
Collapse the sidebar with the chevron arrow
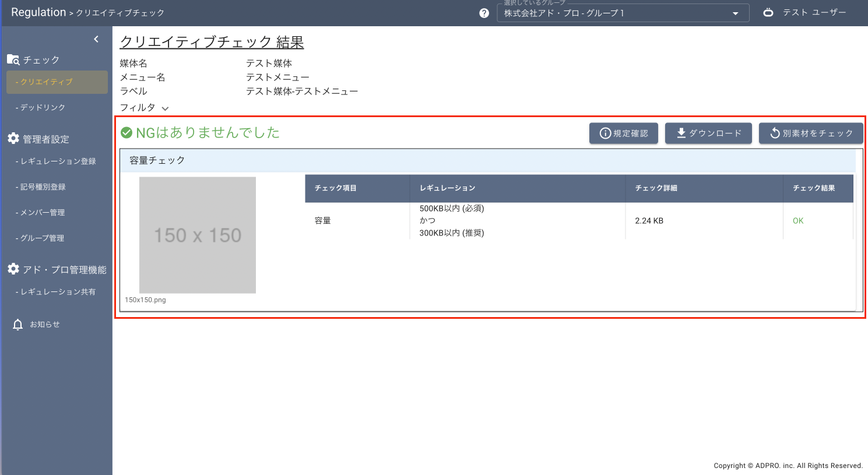96,39
